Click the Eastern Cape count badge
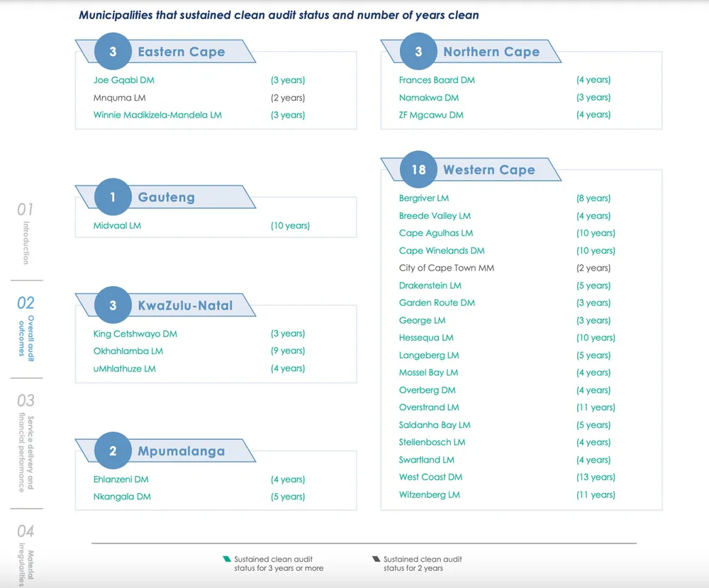The image size is (709, 588). coord(113,52)
